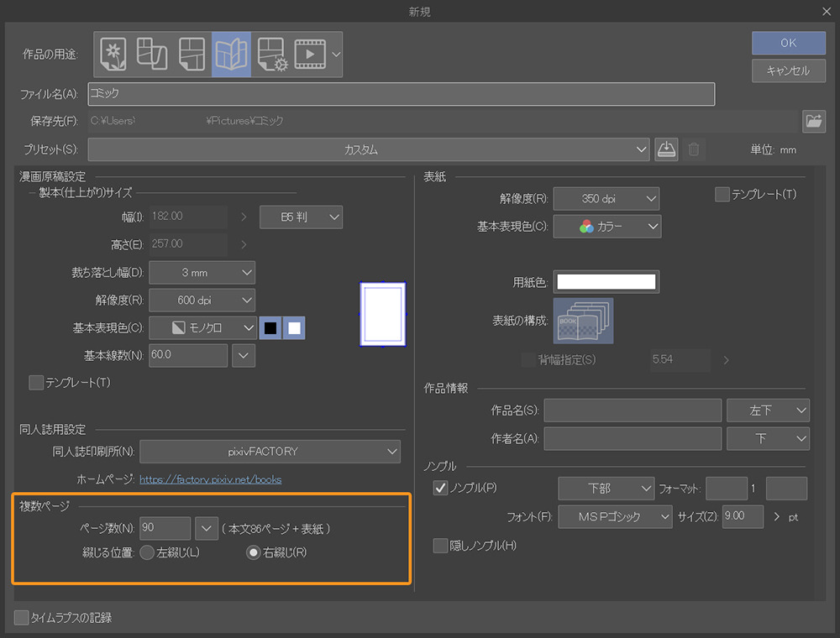Select 左綴じ left binding radio
Image resolution: width=840 pixels, height=638 pixels.
click(147, 552)
